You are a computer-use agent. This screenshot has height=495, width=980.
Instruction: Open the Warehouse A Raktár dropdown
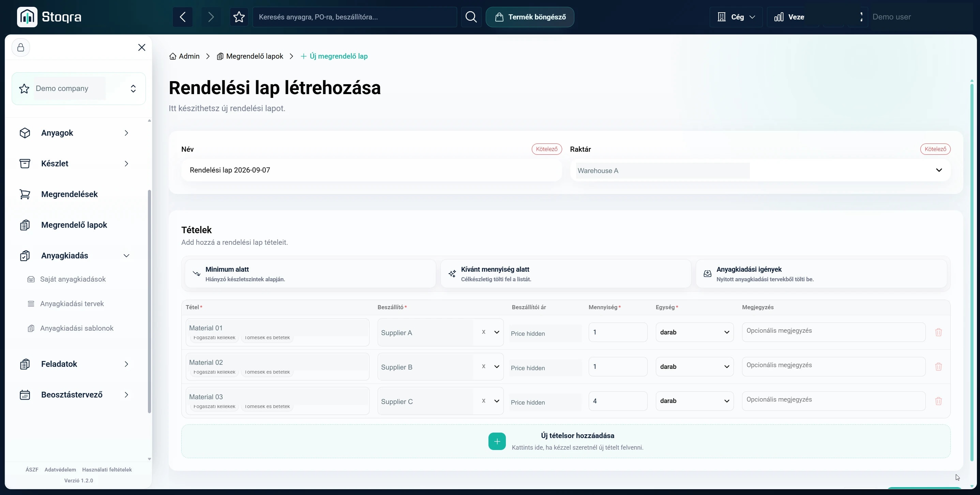[x=760, y=170]
